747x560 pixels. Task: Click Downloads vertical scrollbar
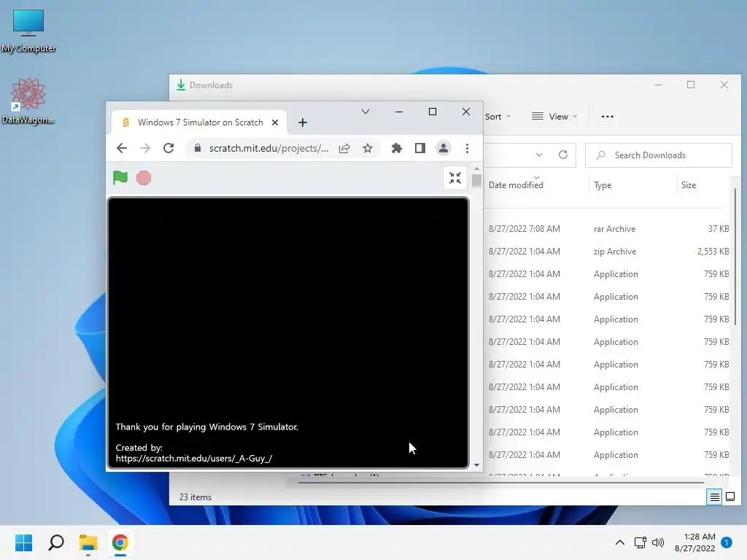(x=735, y=257)
